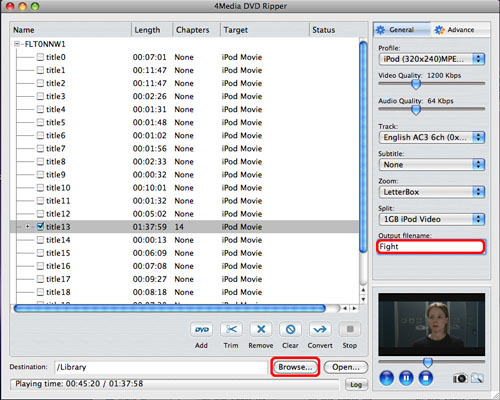
Task: Start ripping with the Convert icon
Action: tap(320, 330)
